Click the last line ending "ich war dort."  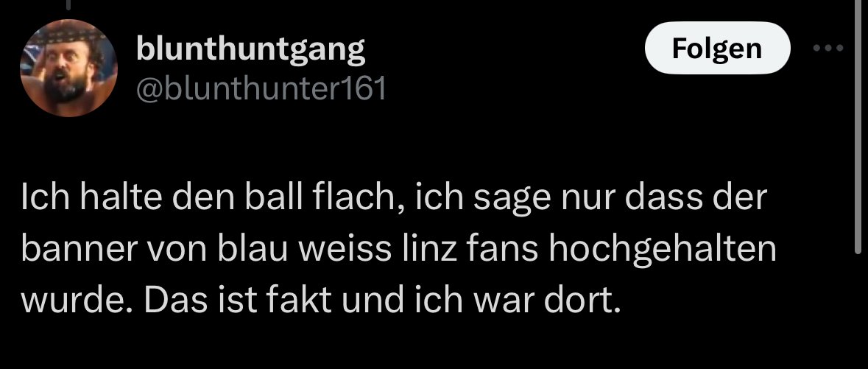320,300
